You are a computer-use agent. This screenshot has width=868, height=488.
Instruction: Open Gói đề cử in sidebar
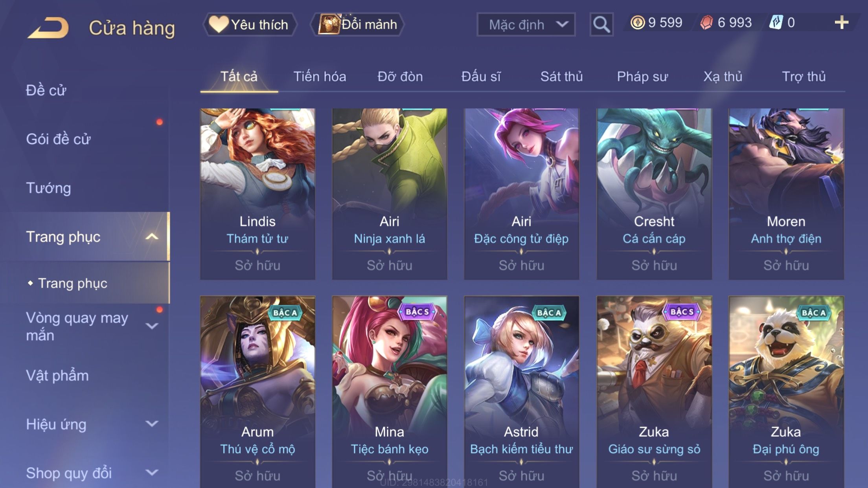58,139
